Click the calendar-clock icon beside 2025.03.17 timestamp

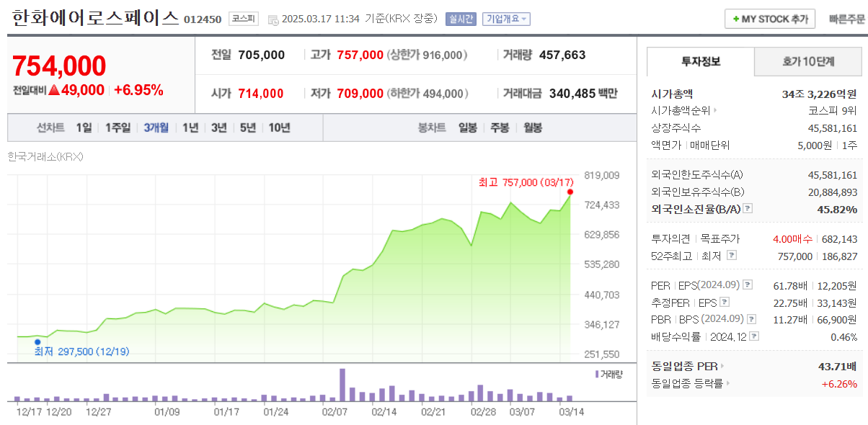tap(273, 19)
